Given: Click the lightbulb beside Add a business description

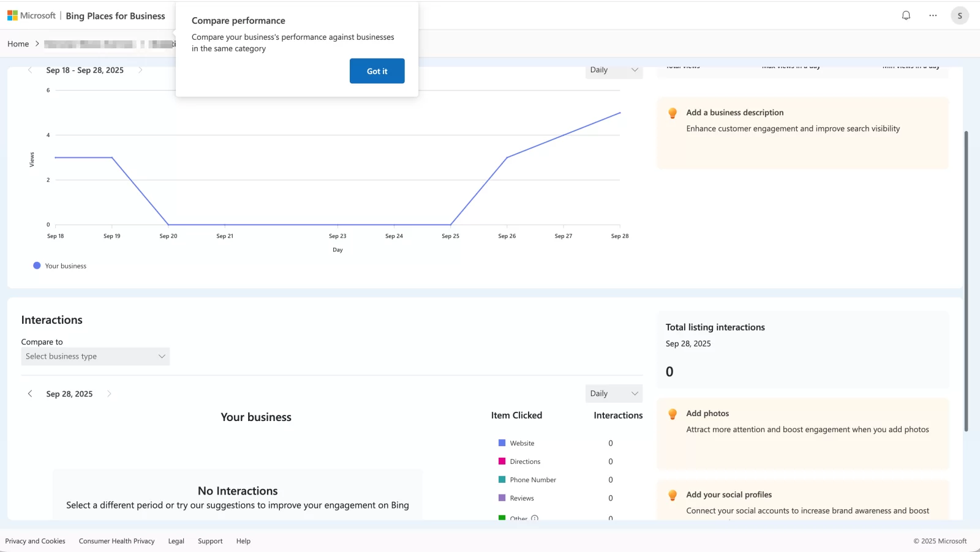Looking at the screenshot, I should (673, 113).
